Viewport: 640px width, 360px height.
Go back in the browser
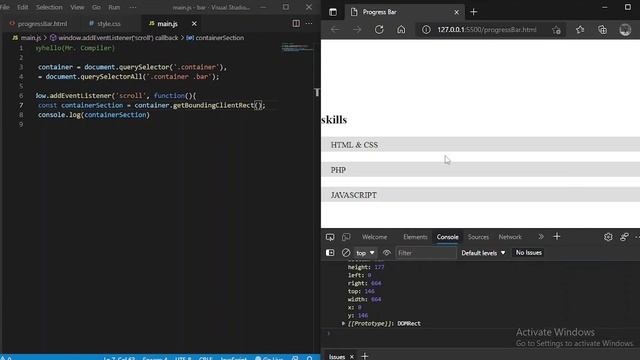click(x=335, y=30)
